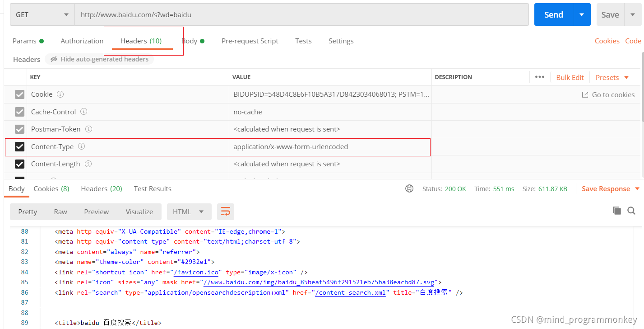Click line number 89 in response
Viewport: 644px width, 329px height.
point(24,323)
